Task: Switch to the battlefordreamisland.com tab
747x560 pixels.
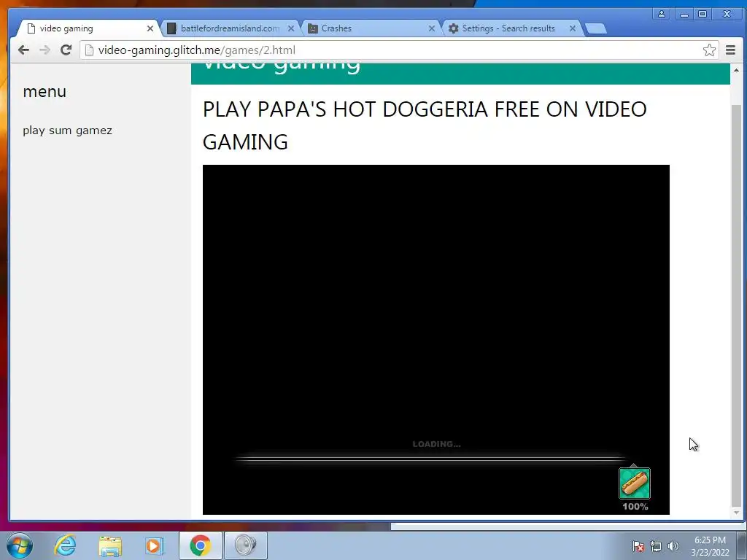Action: coord(230,28)
